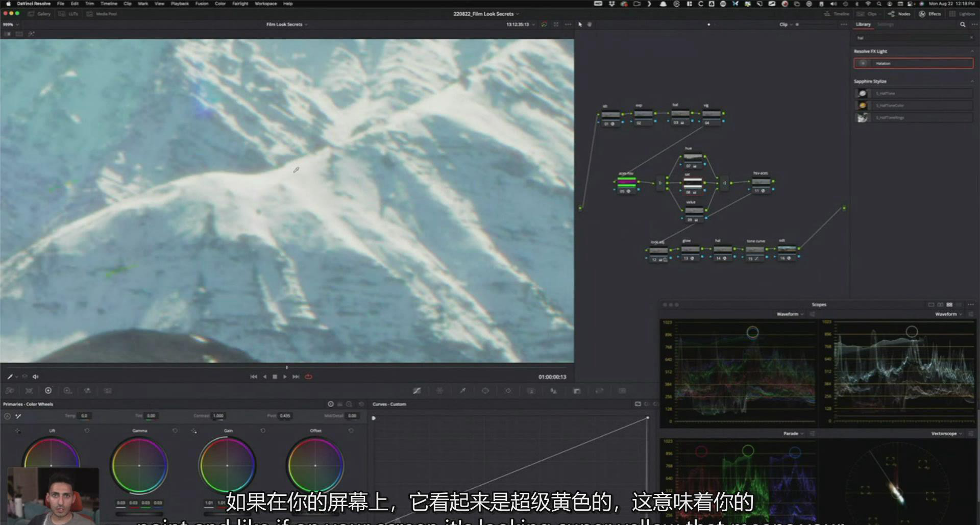Image resolution: width=980 pixels, height=525 pixels.
Task: Open the Power Window palette icon
Action: coord(485,391)
